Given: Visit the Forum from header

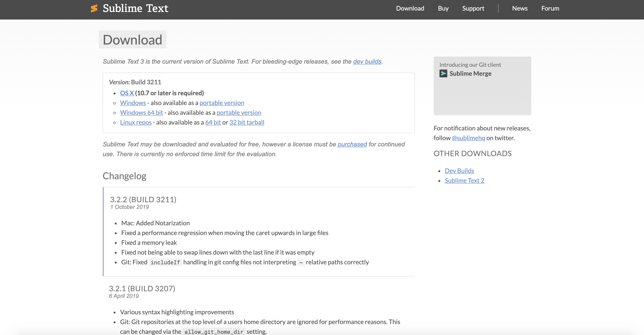Looking at the screenshot, I should pos(550,9).
